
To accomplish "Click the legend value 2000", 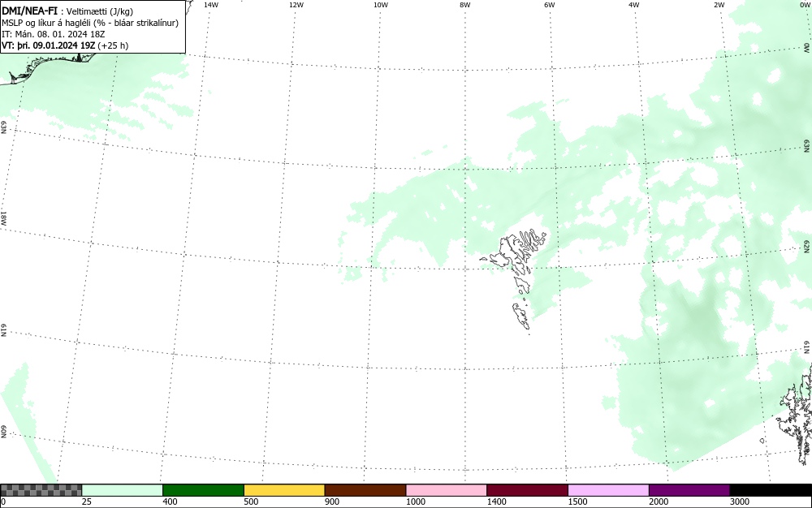I will [659, 502].
